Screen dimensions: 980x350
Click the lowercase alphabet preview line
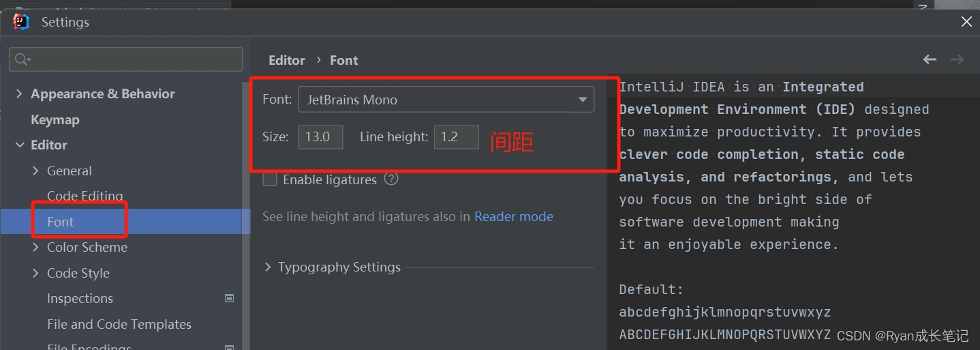pos(725,312)
